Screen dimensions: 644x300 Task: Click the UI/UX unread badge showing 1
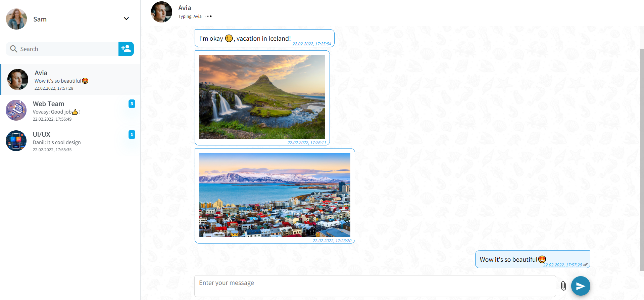132,135
